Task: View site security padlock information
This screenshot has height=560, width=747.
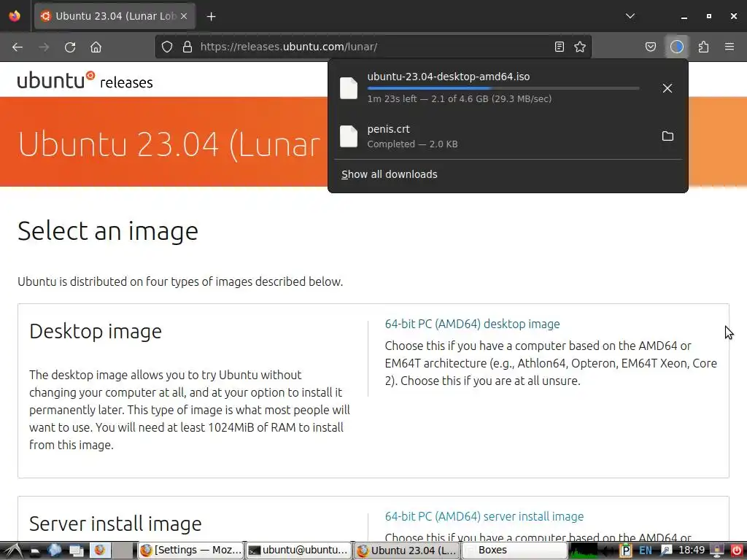Action: [x=187, y=47]
